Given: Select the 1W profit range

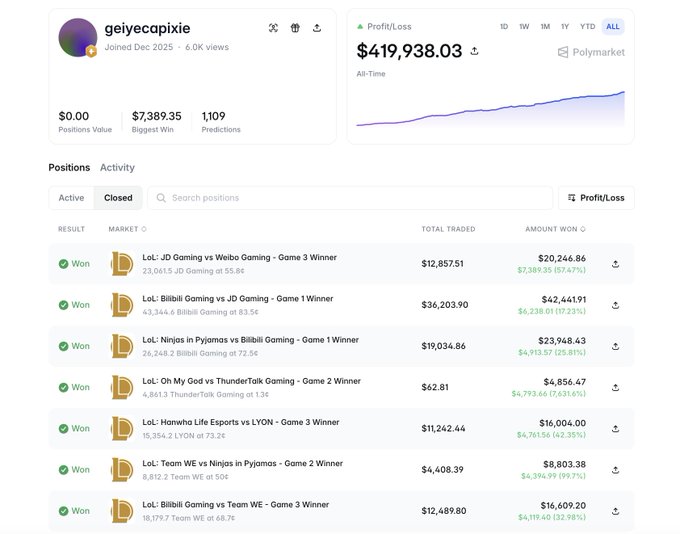Looking at the screenshot, I should tap(524, 26).
